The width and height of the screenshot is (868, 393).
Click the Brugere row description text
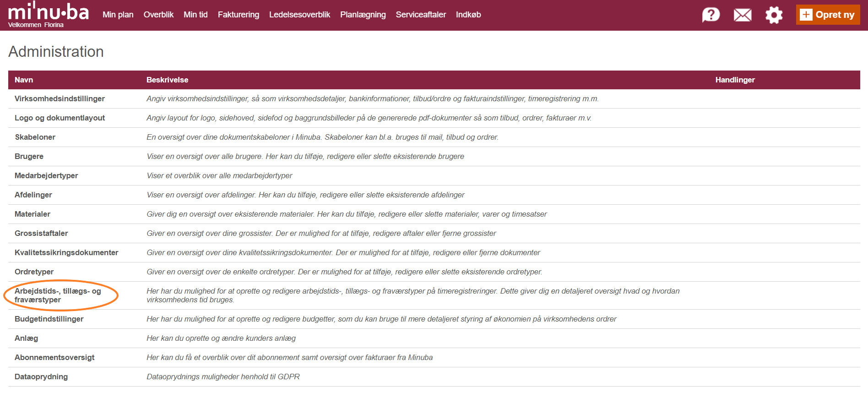[305, 156]
